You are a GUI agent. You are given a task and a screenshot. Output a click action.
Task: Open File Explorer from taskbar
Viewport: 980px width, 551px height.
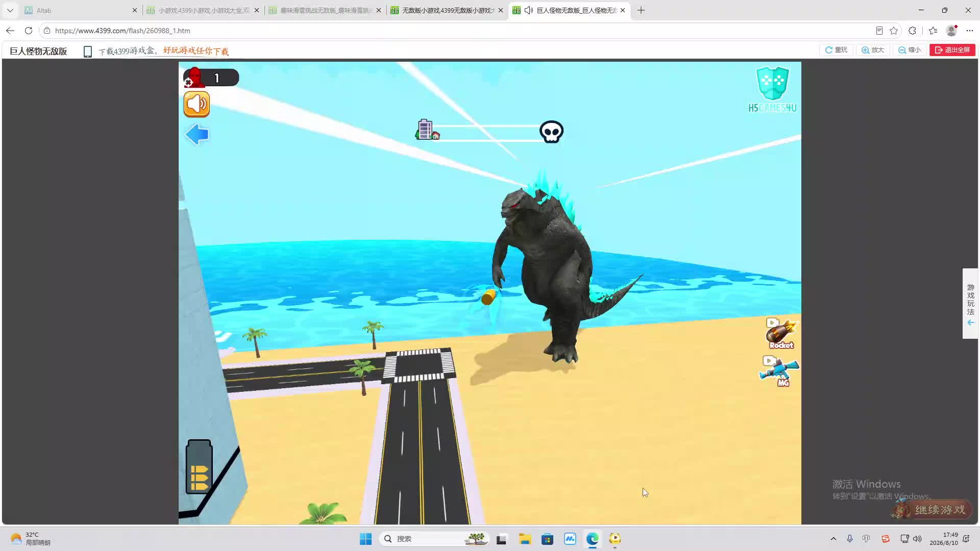525,539
